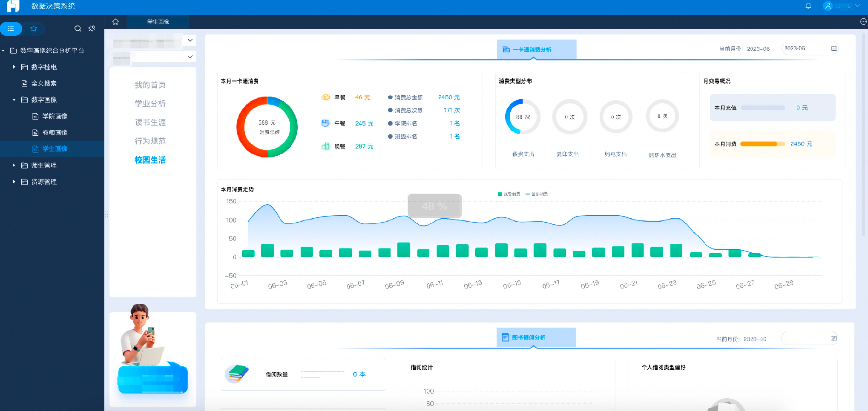Switch to the 学生画像 tab

pos(158,22)
